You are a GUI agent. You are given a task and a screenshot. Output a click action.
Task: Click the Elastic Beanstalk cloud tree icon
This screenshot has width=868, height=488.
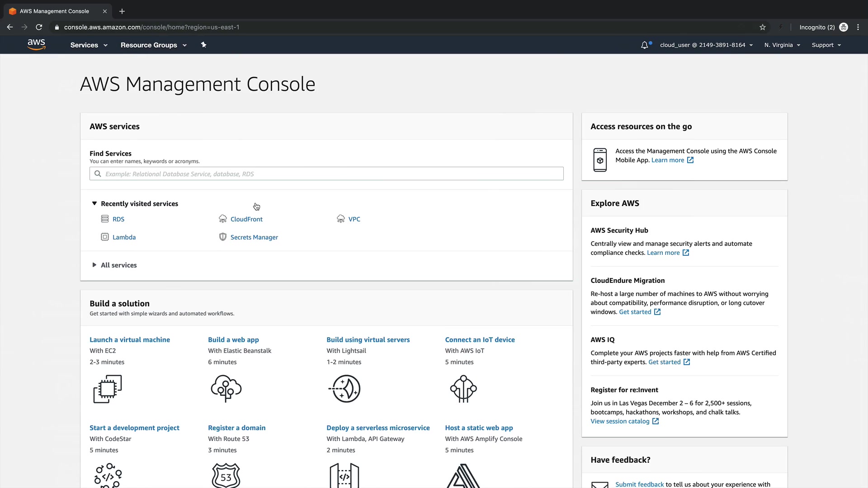(226, 389)
